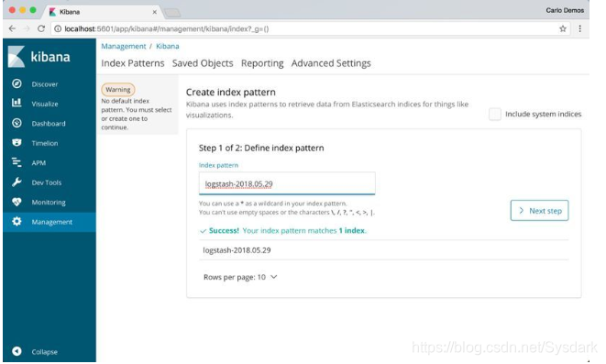Click the Kibana logo in sidebar
The image size is (606, 364).
coord(39,57)
